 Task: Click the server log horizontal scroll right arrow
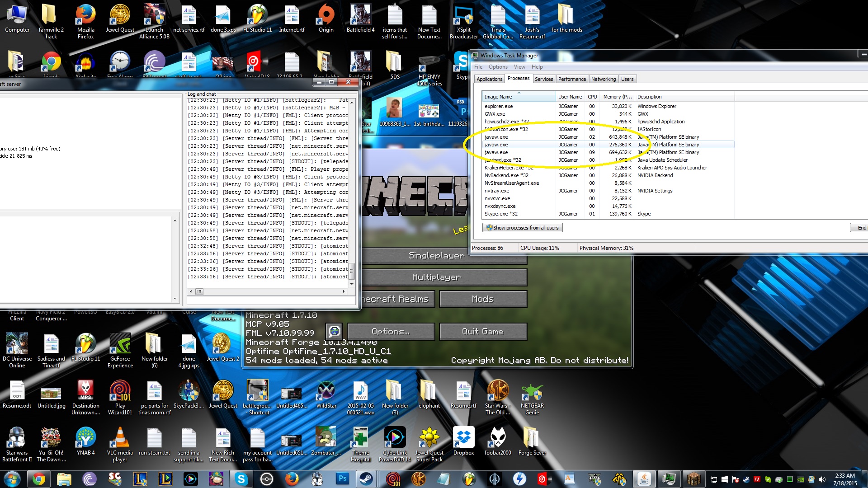coord(344,292)
